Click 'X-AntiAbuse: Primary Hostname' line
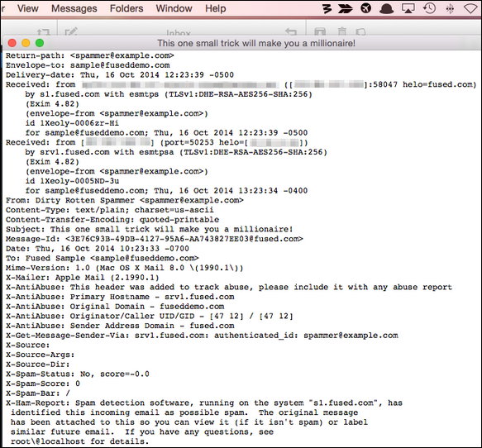The height and width of the screenshot is (448, 482). (120, 297)
